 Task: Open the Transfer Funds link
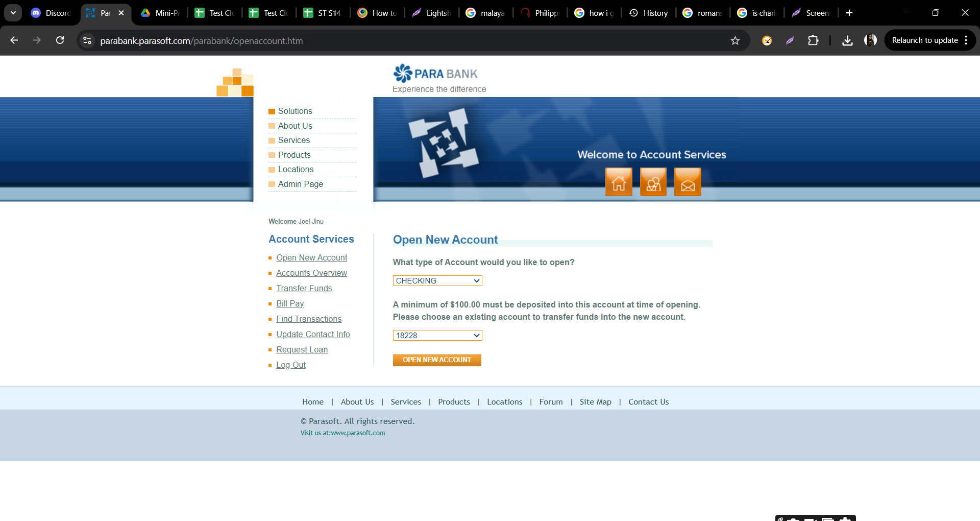pyautogui.click(x=304, y=289)
